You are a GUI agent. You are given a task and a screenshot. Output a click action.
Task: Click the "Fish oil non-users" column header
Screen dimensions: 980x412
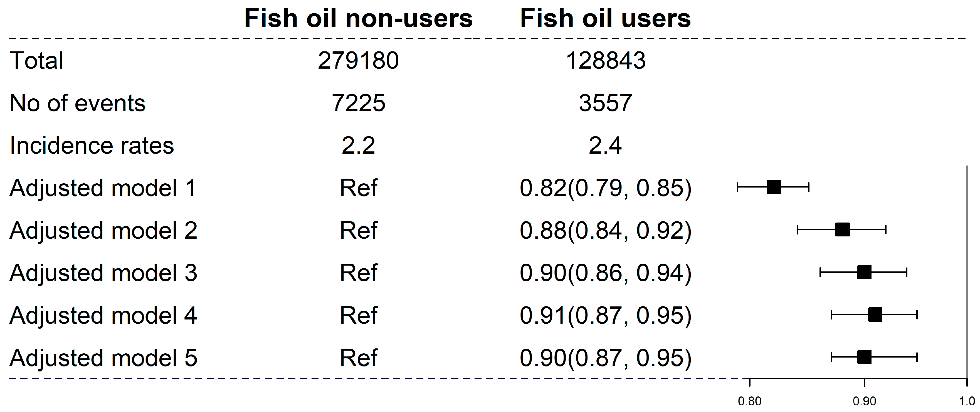tap(358, 18)
